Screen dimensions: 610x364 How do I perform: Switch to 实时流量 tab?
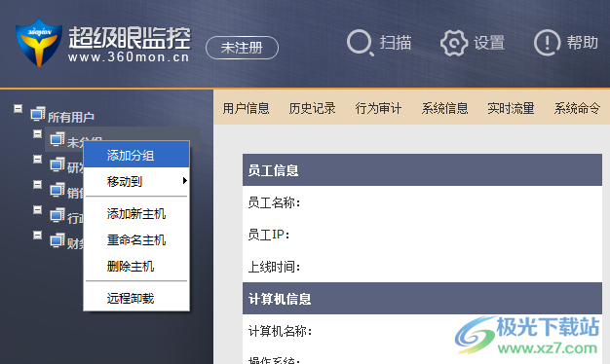pyautogui.click(x=511, y=108)
